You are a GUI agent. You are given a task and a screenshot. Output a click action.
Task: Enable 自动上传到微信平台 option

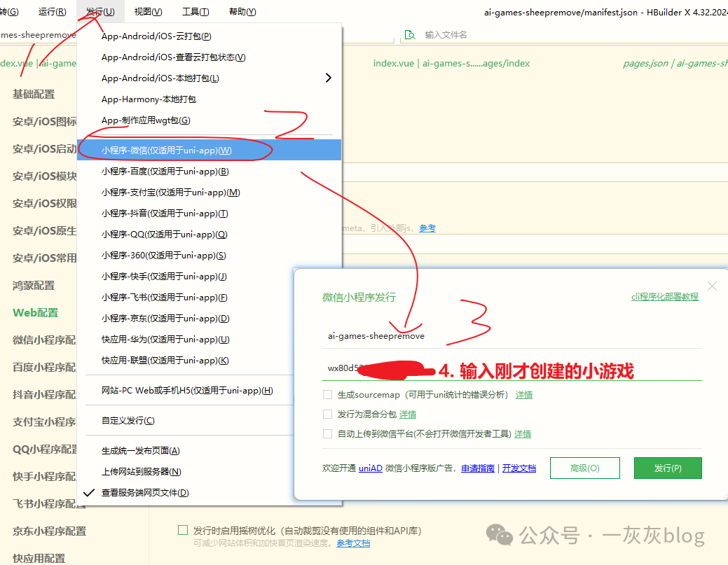click(327, 433)
